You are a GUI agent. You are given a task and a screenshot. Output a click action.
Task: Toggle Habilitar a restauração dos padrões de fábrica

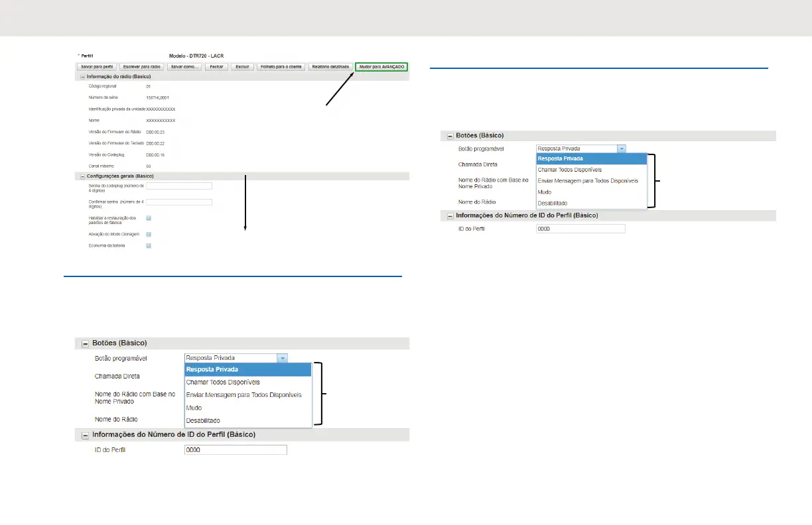(x=149, y=218)
